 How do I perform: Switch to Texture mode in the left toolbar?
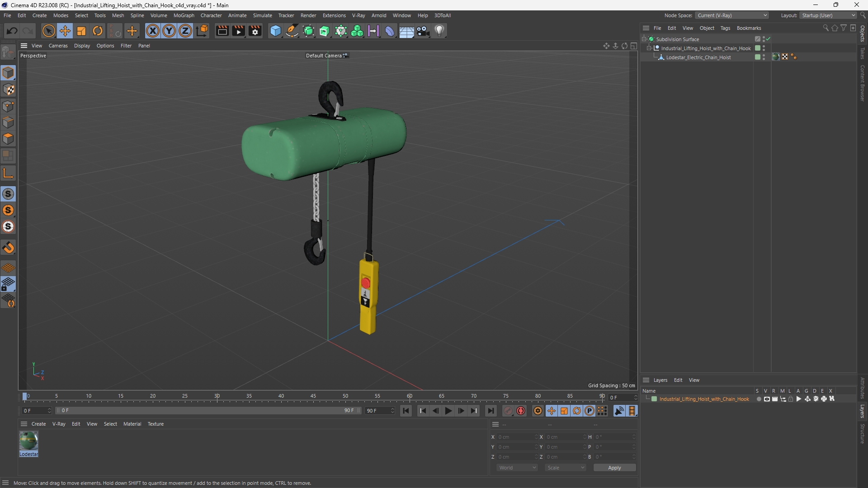pyautogui.click(x=8, y=89)
